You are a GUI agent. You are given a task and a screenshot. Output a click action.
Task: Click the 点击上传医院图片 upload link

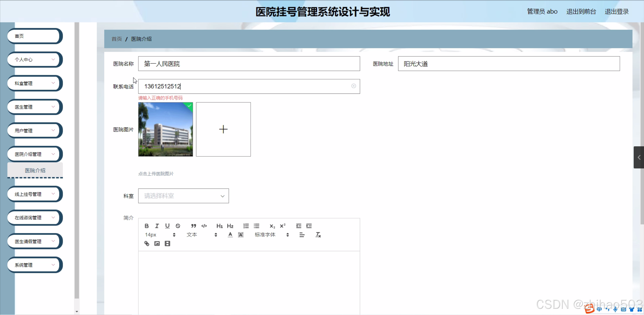156,174
